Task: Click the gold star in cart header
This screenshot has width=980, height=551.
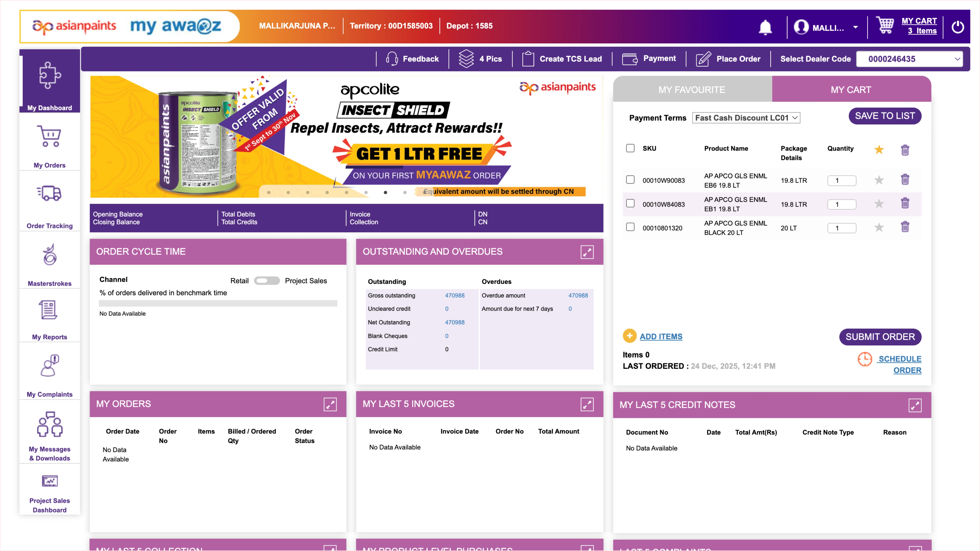Action: coord(879,149)
